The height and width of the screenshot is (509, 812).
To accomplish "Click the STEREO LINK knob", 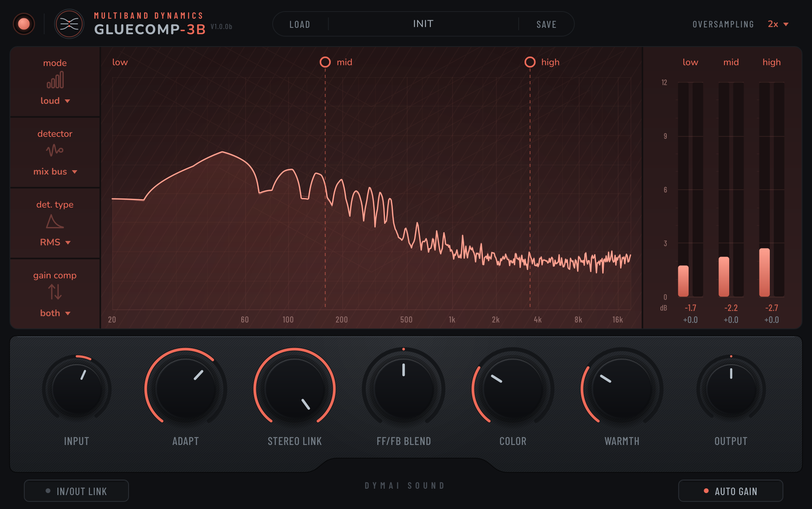I will tap(295, 389).
